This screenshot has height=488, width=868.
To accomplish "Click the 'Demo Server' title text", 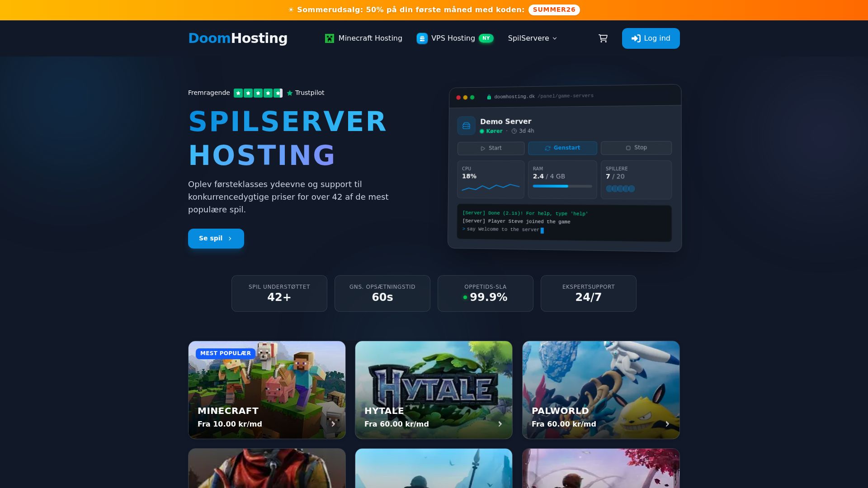I will (505, 122).
